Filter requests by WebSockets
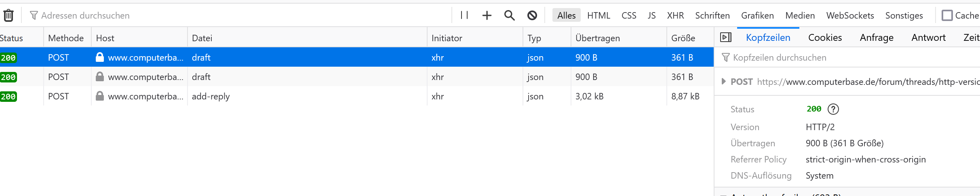Image resolution: width=980 pixels, height=196 pixels. 850,15
